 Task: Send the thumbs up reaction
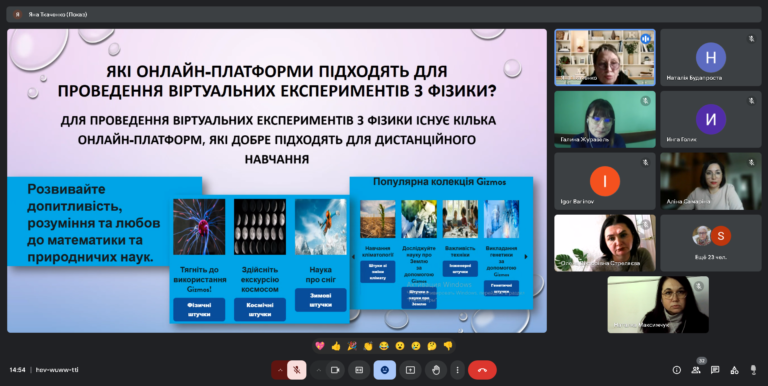pyautogui.click(x=336, y=346)
